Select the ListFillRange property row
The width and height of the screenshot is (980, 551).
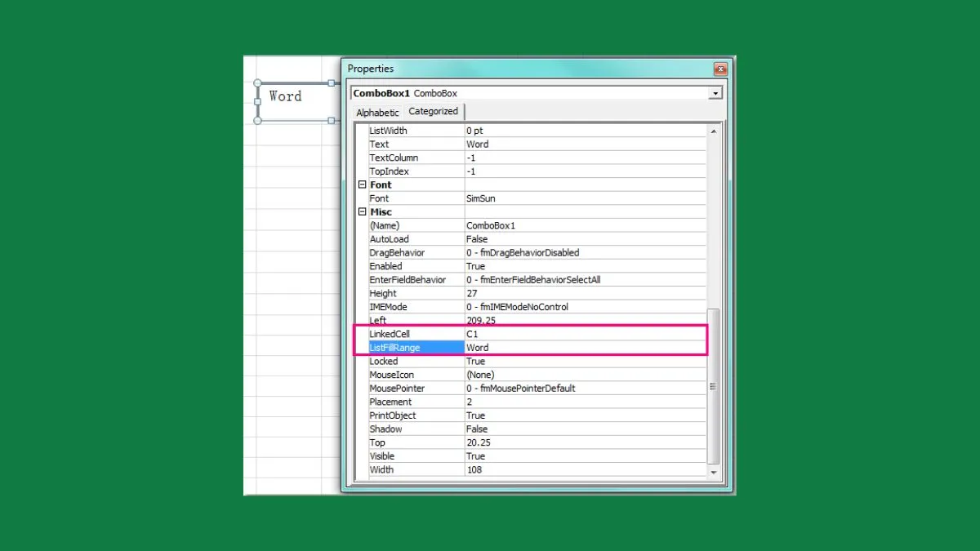point(415,348)
